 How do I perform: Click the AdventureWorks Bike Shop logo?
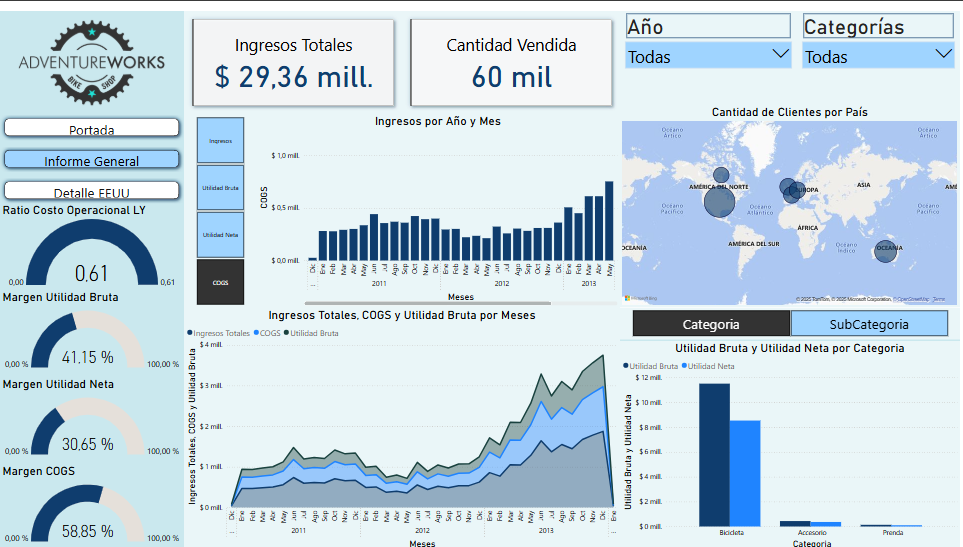pyautogui.click(x=92, y=63)
